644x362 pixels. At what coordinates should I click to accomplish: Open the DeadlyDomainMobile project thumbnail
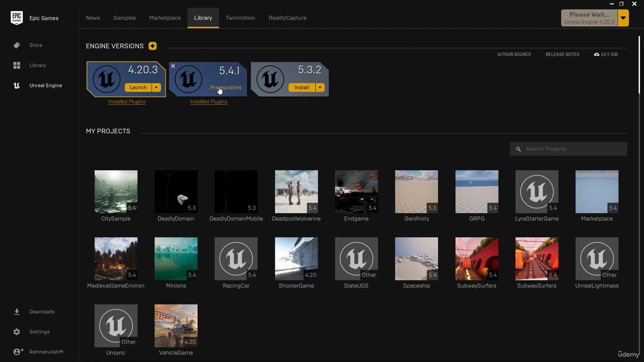tap(236, 192)
